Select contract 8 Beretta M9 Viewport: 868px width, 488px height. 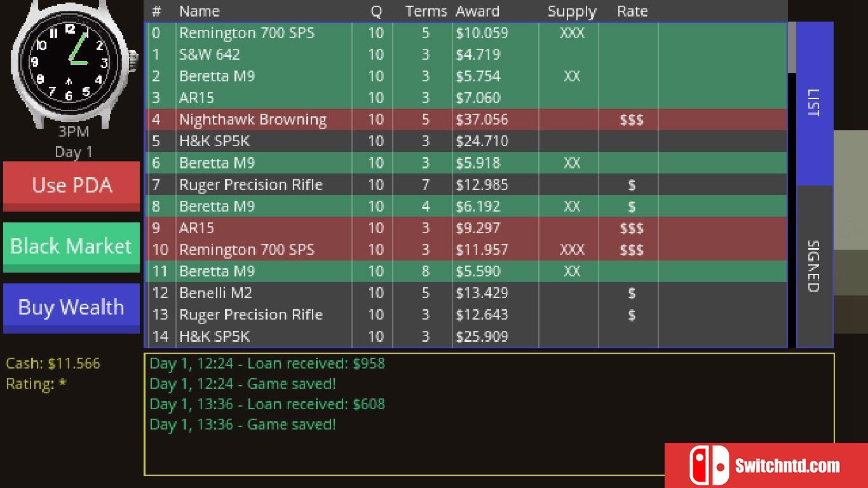click(467, 206)
